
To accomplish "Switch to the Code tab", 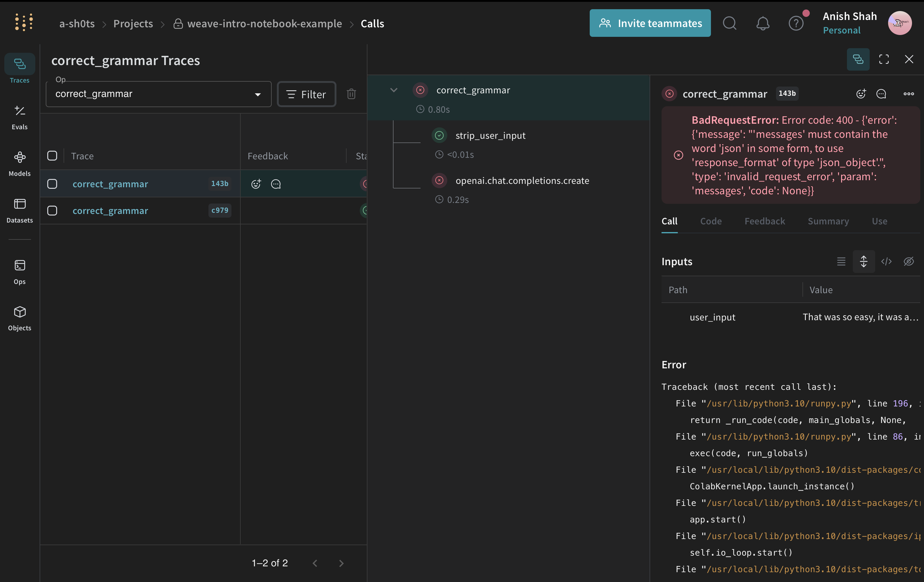I will click(x=711, y=221).
